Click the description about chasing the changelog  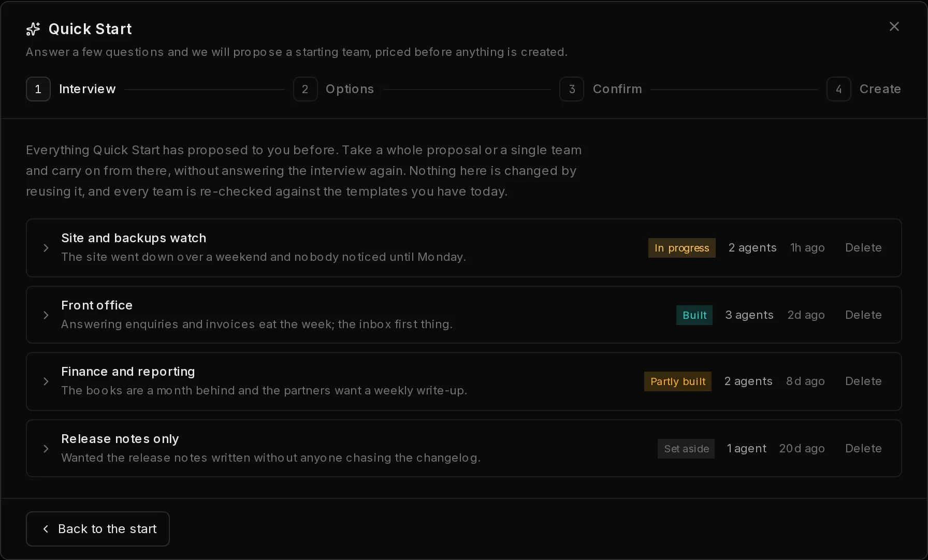(271, 458)
